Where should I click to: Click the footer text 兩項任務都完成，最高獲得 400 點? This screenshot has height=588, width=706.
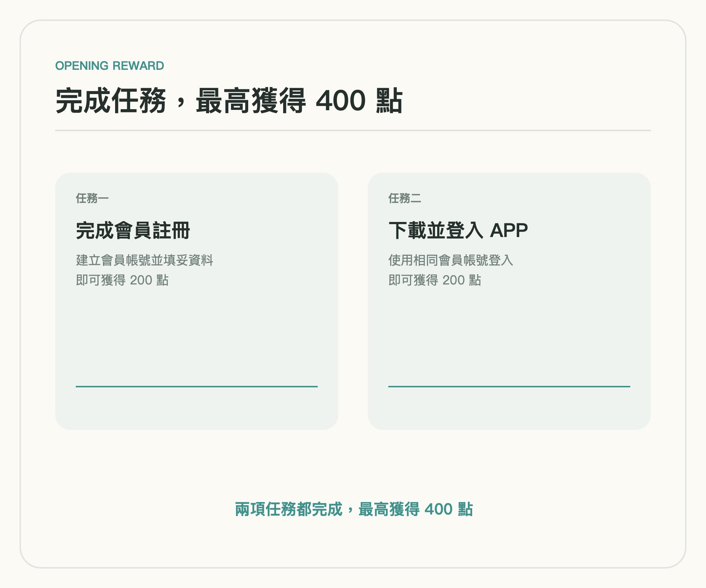[x=354, y=509]
